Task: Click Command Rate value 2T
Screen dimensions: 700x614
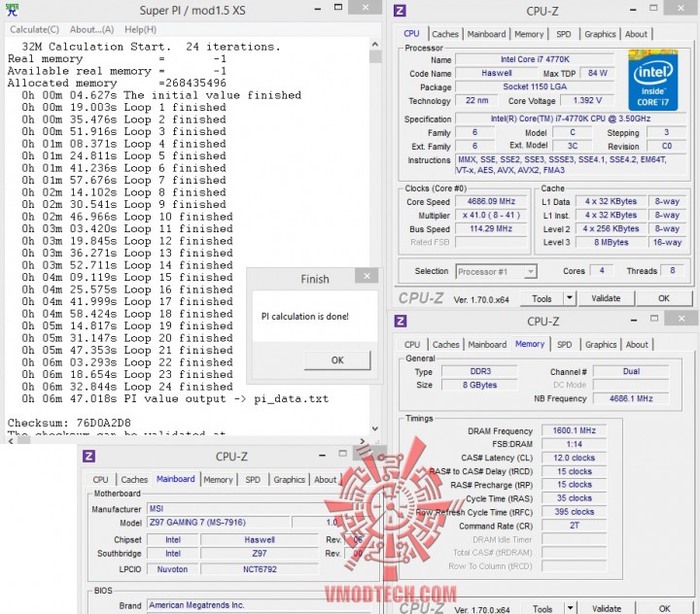Action: (x=575, y=526)
